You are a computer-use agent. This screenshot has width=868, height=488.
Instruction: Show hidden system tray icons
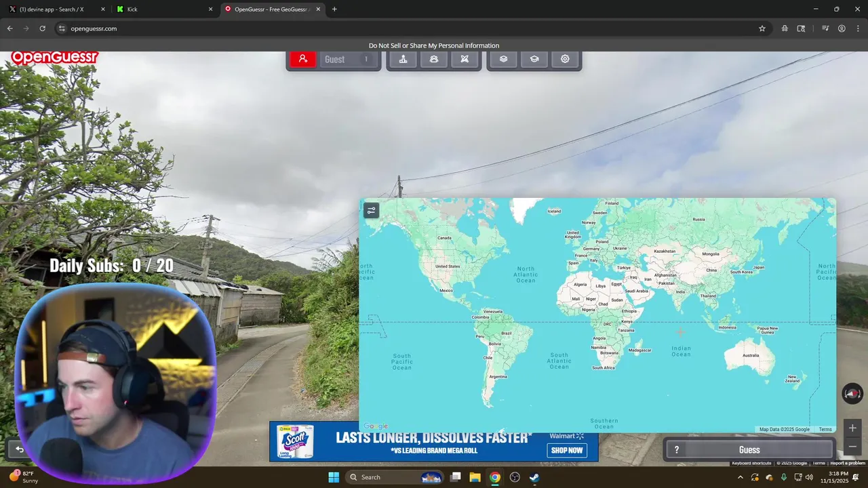click(x=740, y=477)
